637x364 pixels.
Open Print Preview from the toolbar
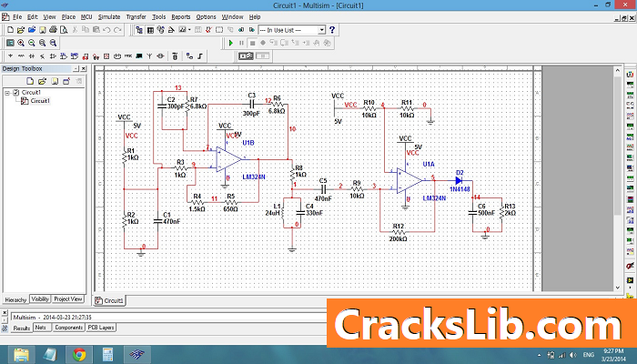pyautogui.click(x=64, y=30)
